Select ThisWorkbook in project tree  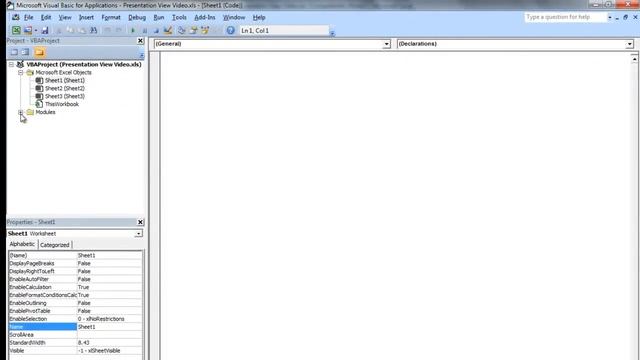coord(62,104)
